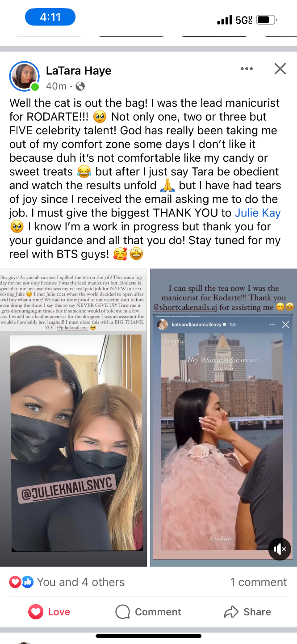This screenshot has height=644, width=297.
Task: Open the left selfie photo with masks
Action: point(73,418)
